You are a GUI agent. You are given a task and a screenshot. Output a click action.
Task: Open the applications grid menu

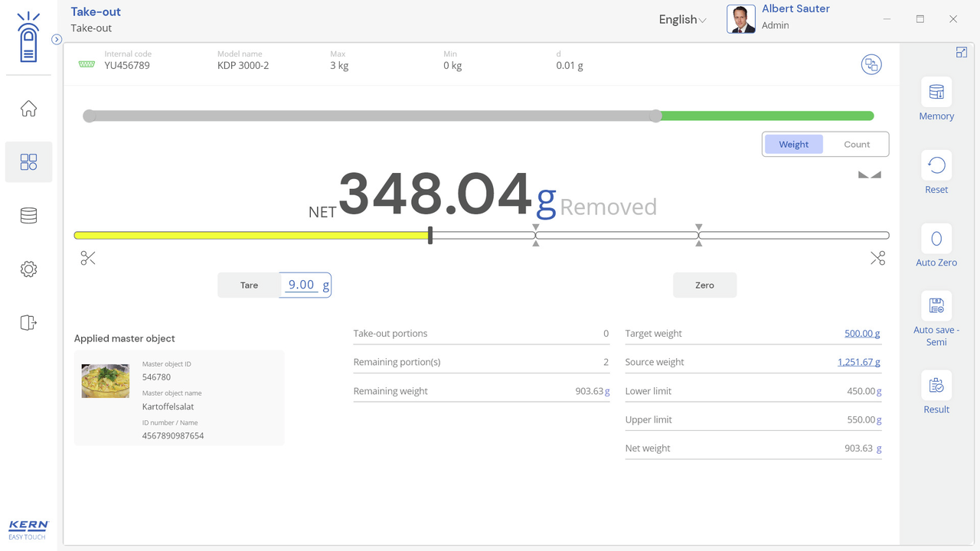28,162
